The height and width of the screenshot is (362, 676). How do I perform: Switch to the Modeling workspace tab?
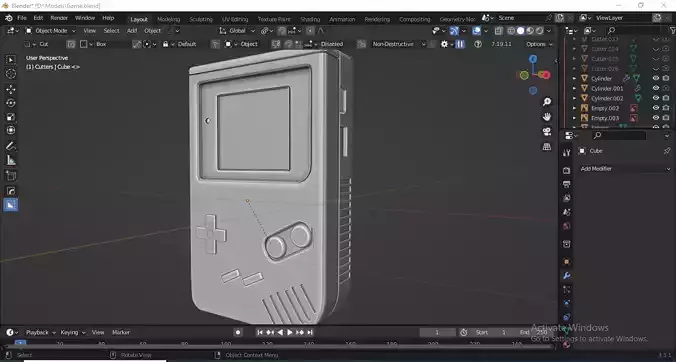pyautogui.click(x=169, y=19)
